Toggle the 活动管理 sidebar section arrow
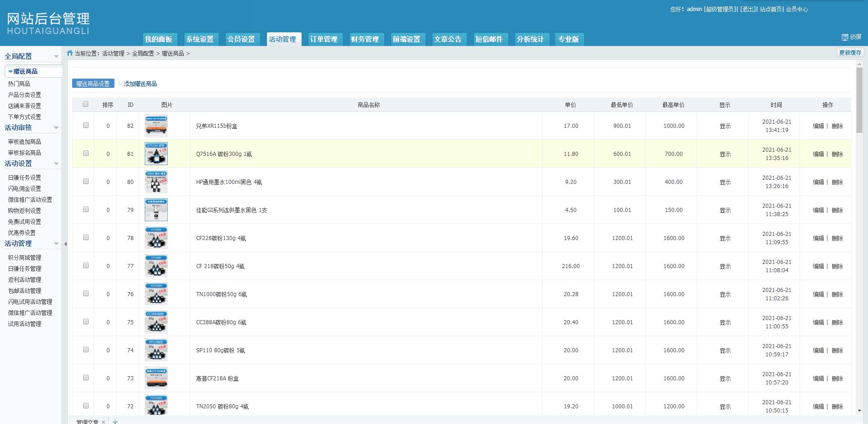 [56, 244]
